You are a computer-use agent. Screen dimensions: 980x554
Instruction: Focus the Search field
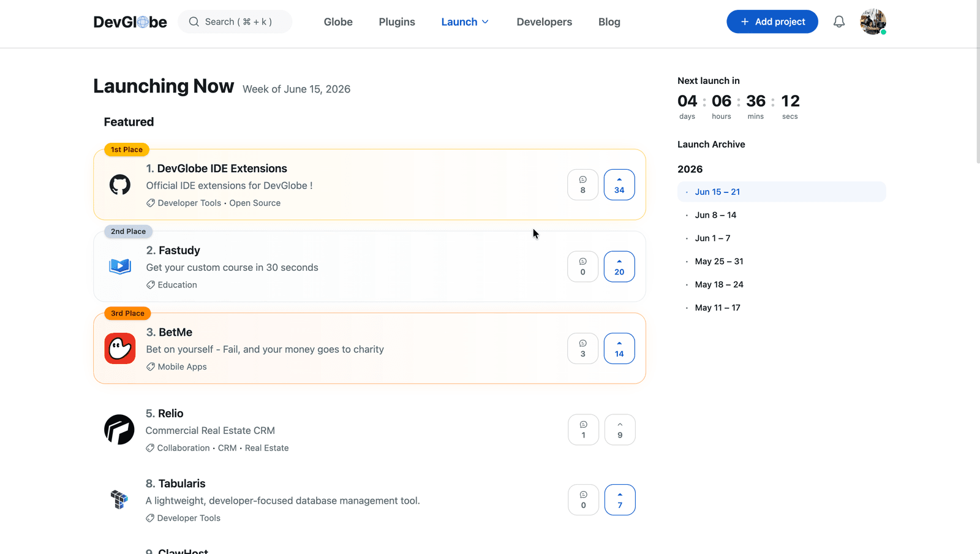tap(235, 21)
